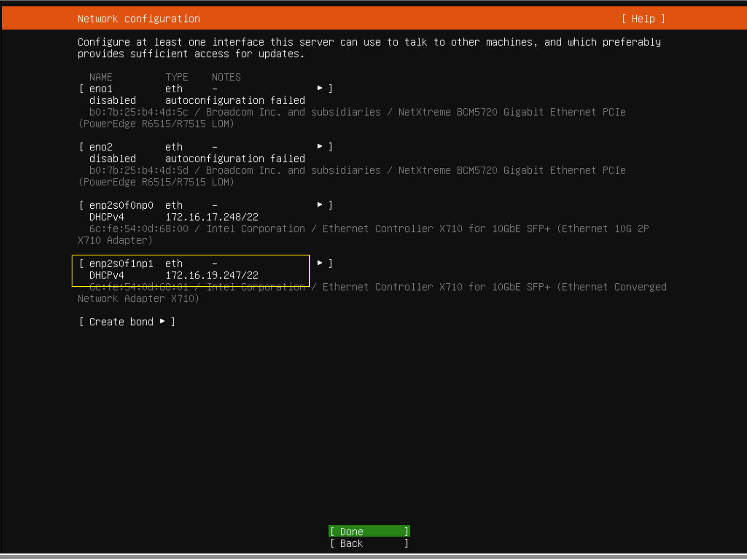Click the 172.16.17.248/22 address
This screenshot has height=560, width=747.
(212, 217)
